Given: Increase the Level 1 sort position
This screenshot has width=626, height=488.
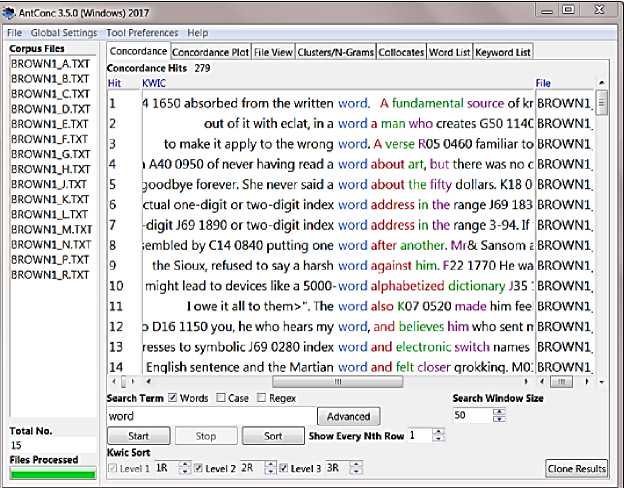Looking at the screenshot, I should pyautogui.click(x=184, y=464).
